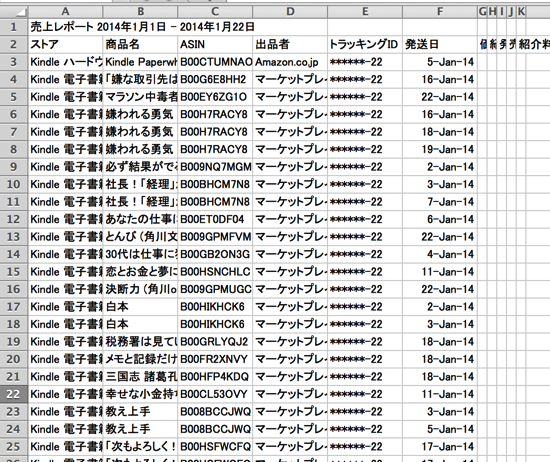Select row 5 header
Viewport: 550px width, 462px height.
[x=14, y=97]
